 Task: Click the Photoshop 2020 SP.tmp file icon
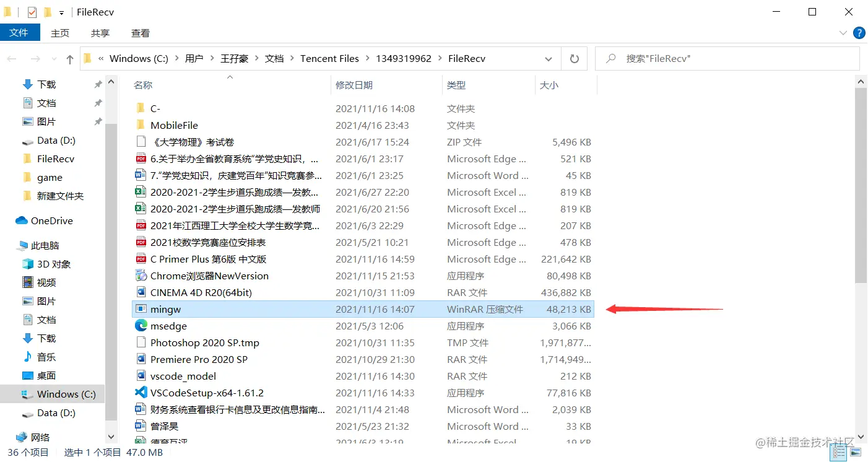141,342
